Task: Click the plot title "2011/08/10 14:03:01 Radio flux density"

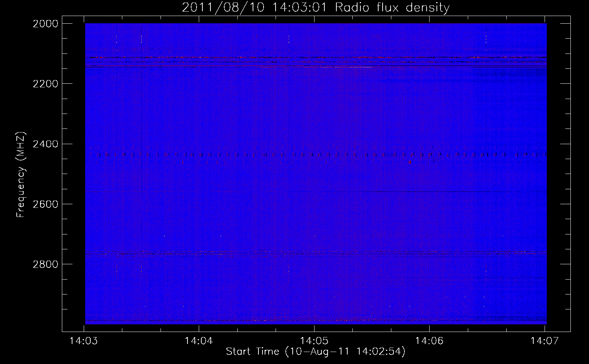Action: tap(316, 8)
